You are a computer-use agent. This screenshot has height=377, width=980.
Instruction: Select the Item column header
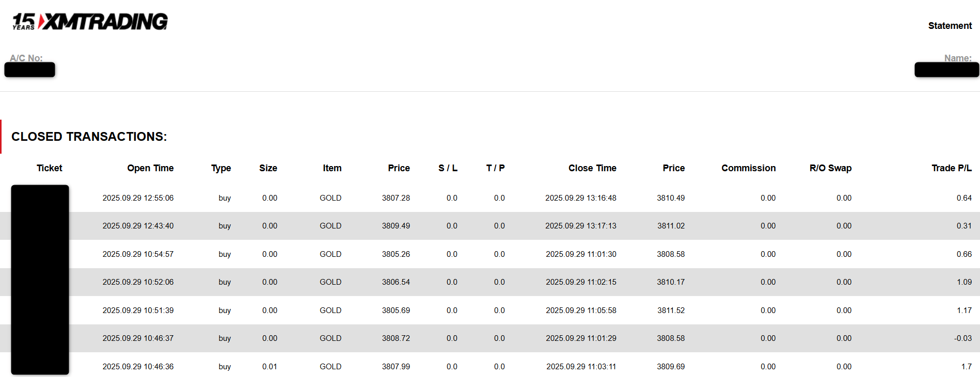(x=332, y=168)
